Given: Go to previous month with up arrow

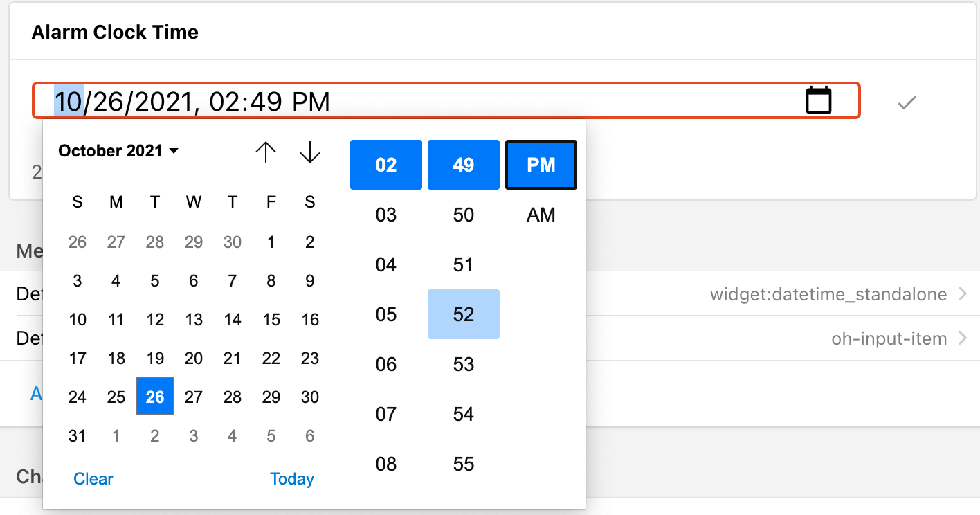Looking at the screenshot, I should [x=266, y=152].
